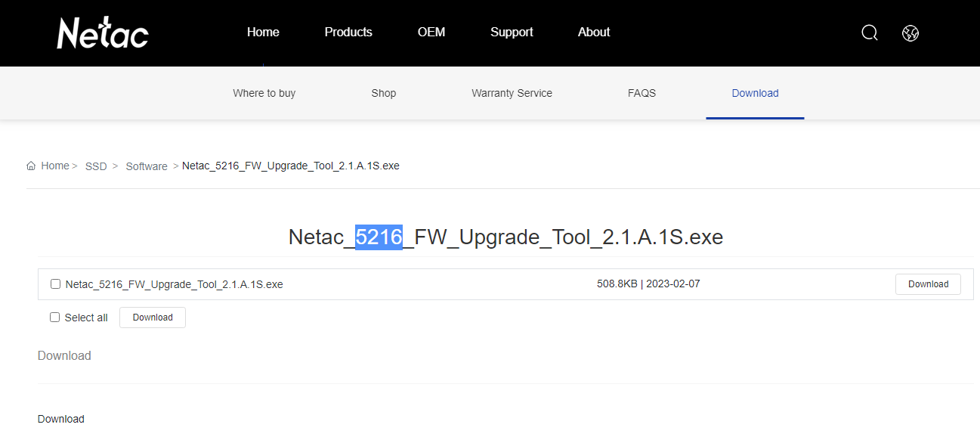Select the OEM menu item
This screenshot has width=980, height=440.
click(431, 32)
